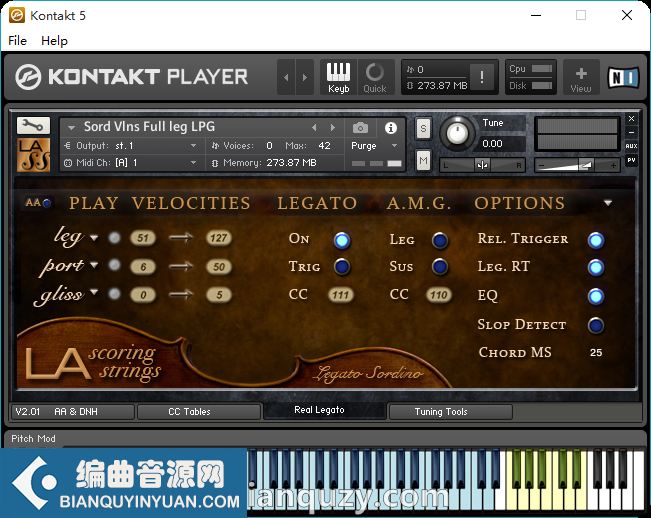Screen dimensions: 651x518
Task: Minimize instrument header with the minus icon
Action: pos(631,132)
